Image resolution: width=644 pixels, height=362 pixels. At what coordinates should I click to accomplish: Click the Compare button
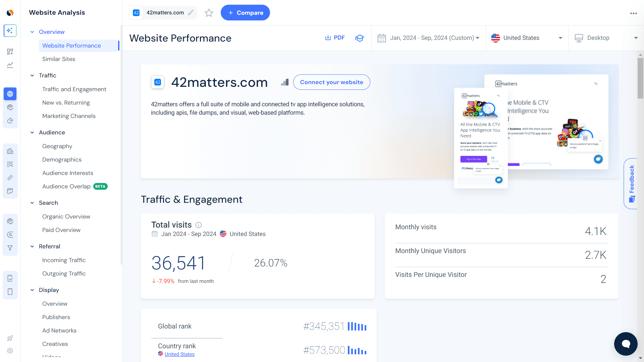[x=246, y=12]
